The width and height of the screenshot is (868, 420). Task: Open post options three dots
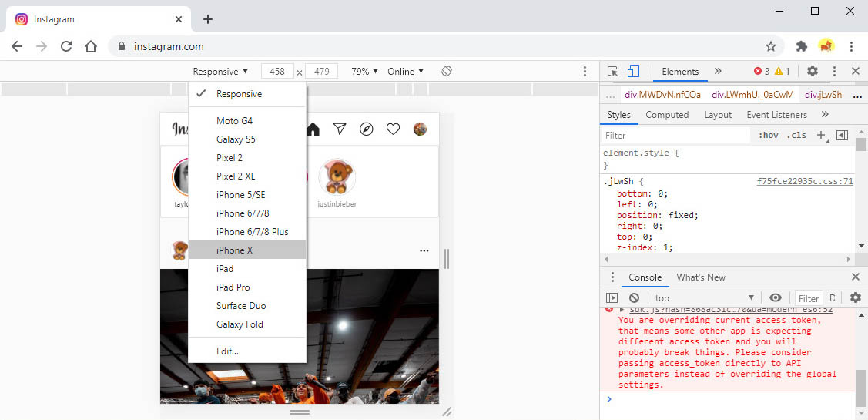click(424, 250)
